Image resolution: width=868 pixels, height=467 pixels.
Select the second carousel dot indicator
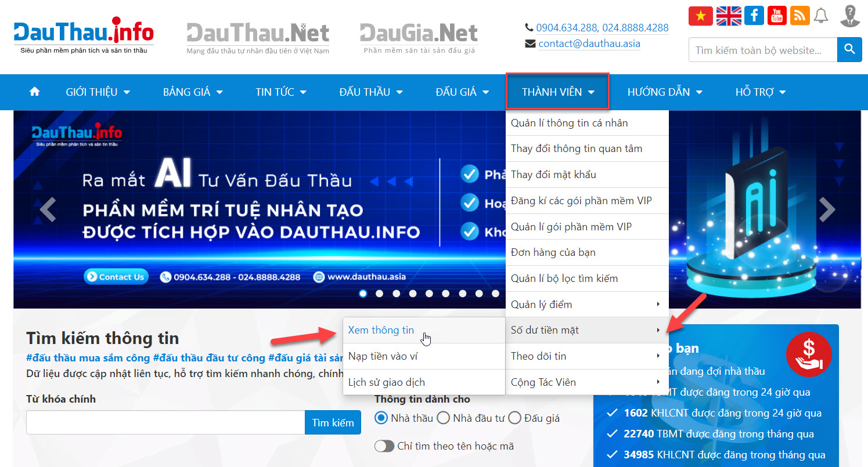[x=380, y=294]
